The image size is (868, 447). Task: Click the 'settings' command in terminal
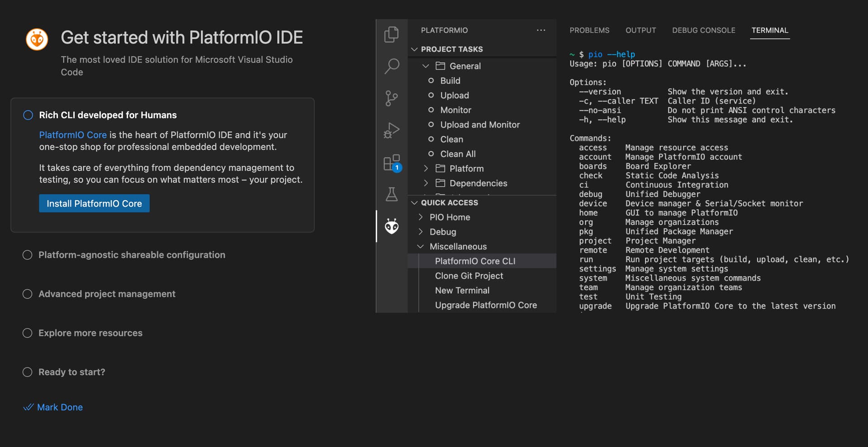(597, 268)
